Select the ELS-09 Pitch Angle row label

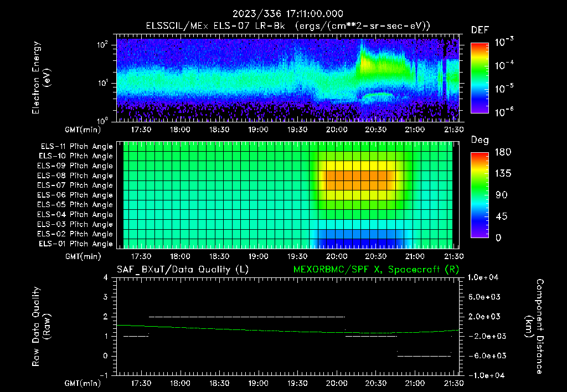pyautogui.click(x=75, y=166)
